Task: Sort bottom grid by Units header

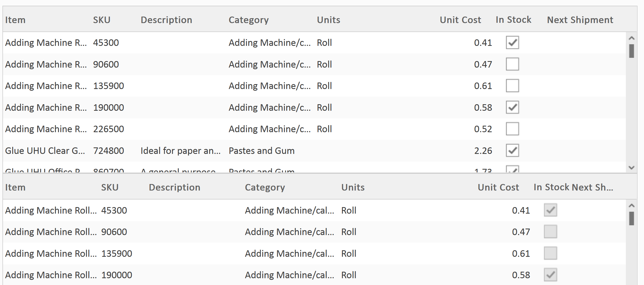Action: tap(353, 187)
